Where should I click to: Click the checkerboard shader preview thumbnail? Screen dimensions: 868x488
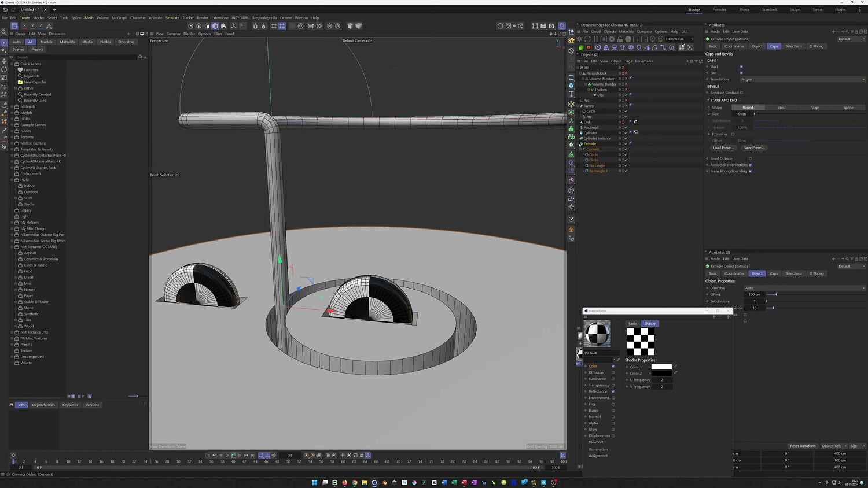click(641, 341)
